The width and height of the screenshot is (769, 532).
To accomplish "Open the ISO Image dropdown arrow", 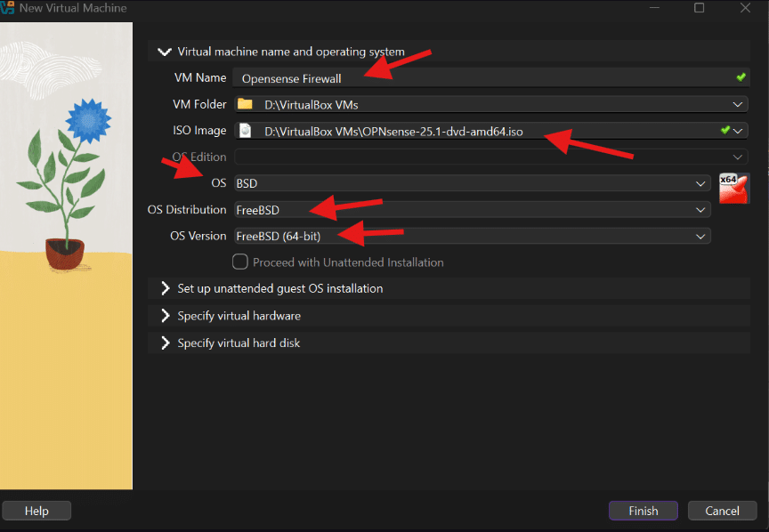I will 740,132.
